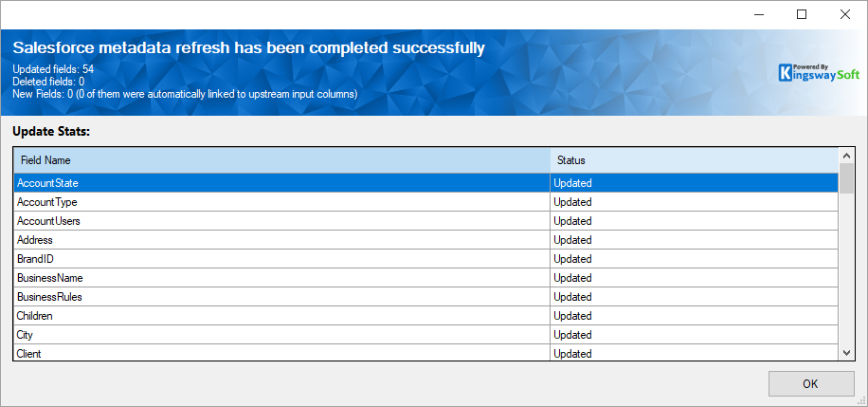Image resolution: width=868 pixels, height=407 pixels.
Task: Click the Deleted fields: 0 text
Action: [x=48, y=82]
